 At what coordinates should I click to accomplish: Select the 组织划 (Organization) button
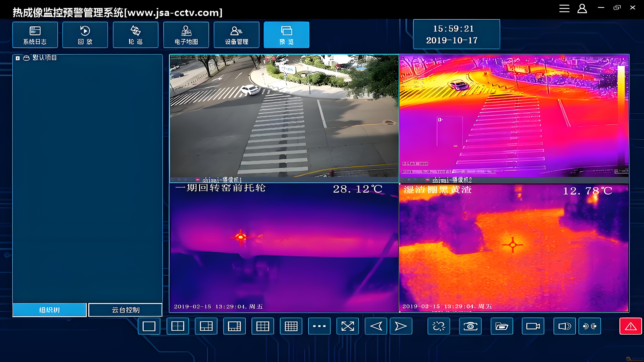(50, 310)
